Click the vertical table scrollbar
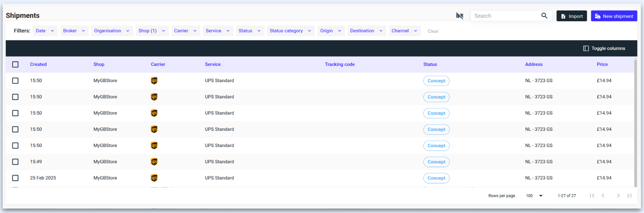Viewport: 644px width, 213px height. (x=635, y=123)
